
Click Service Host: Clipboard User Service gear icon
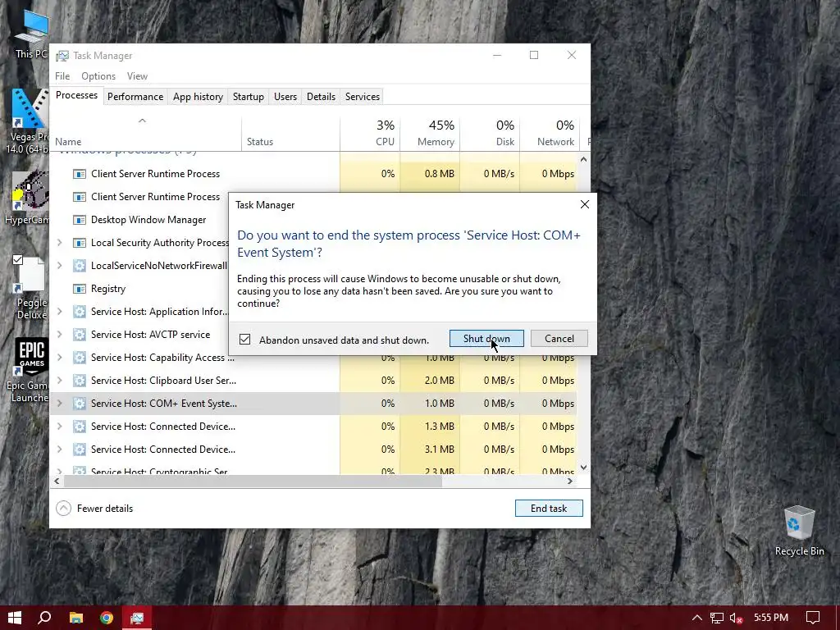pos(80,381)
